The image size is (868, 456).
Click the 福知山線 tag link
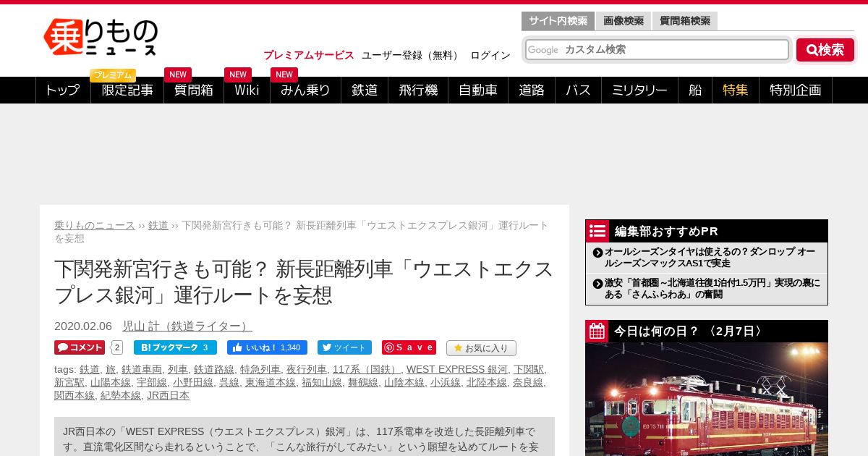[x=322, y=382]
